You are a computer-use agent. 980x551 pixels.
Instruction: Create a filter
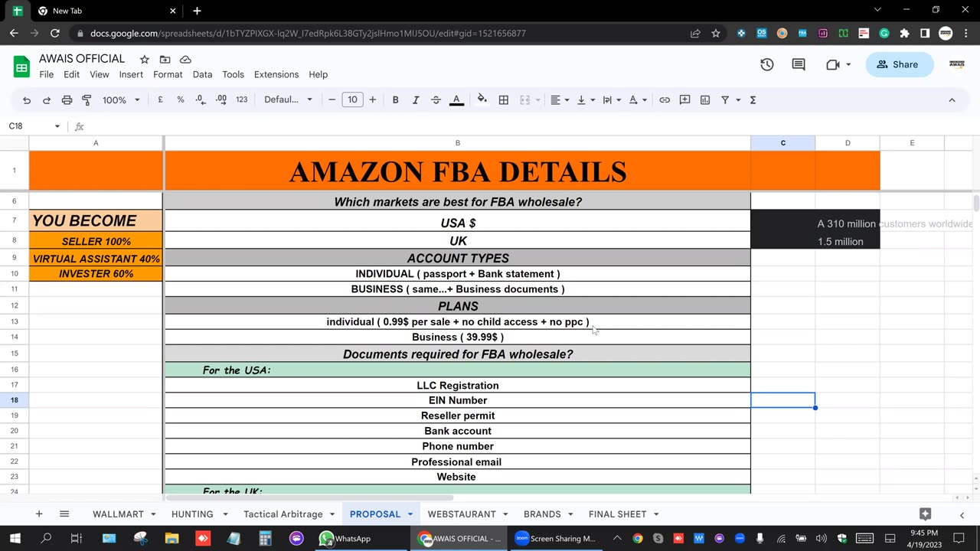point(725,99)
